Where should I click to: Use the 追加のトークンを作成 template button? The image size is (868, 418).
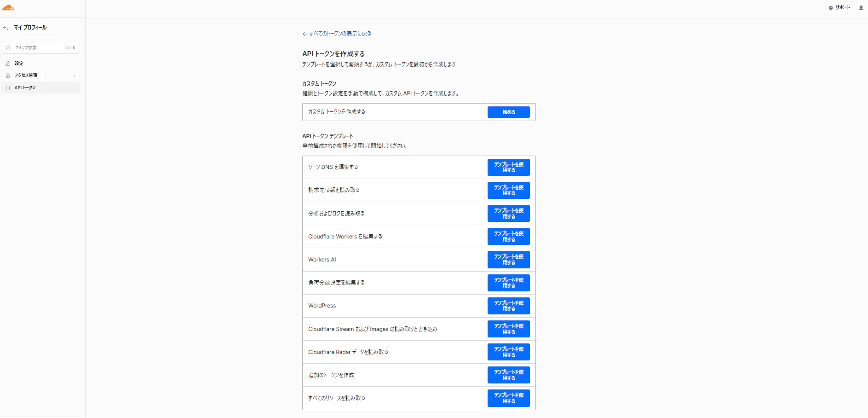tap(509, 375)
